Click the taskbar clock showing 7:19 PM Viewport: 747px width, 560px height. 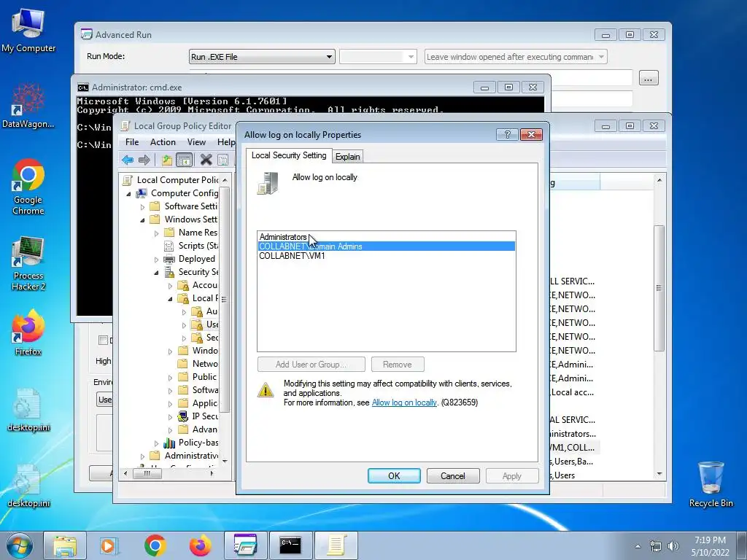(x=710, y=545)
